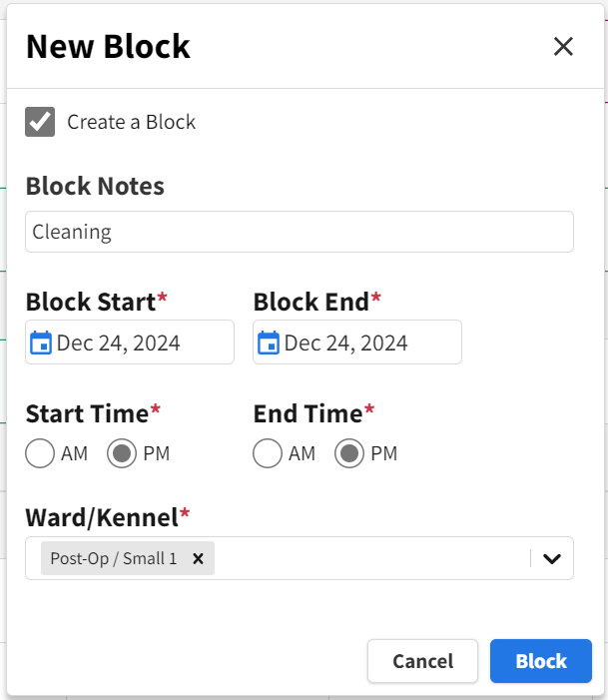
Task: Click empty area of Ward/Kennel select box
Action: (369, 558)
